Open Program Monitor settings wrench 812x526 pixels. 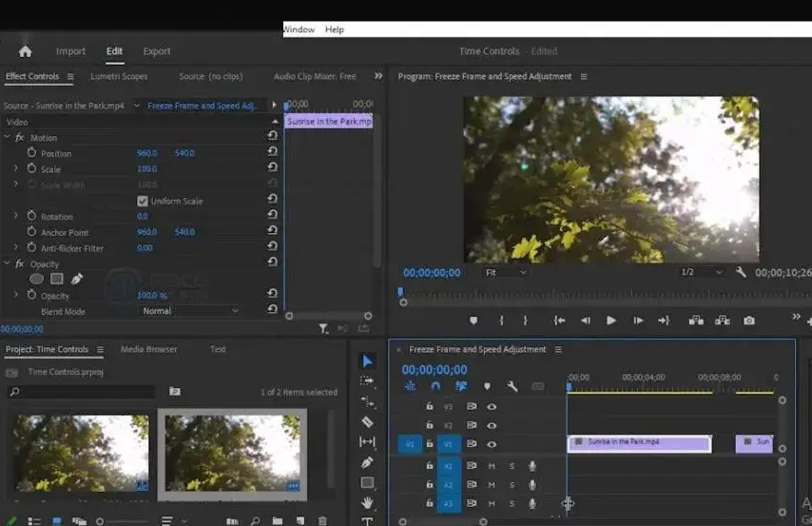click(741, 272)
